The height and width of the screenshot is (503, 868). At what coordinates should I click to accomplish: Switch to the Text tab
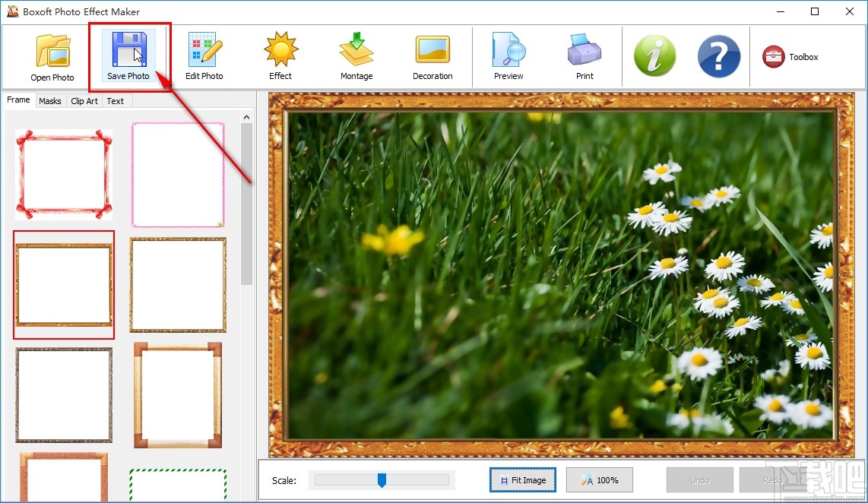pyautogui.click(x=115, y=101)
